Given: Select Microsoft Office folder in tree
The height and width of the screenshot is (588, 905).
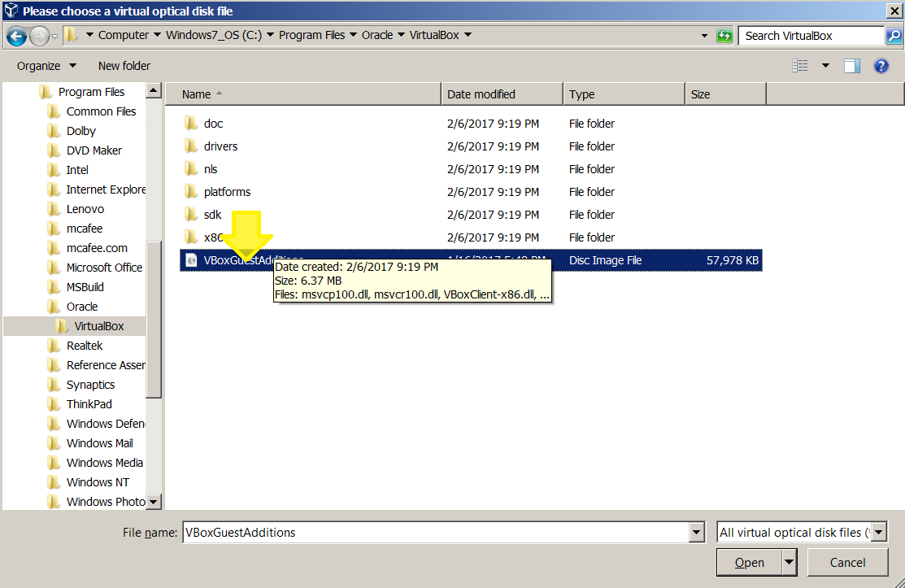Looking at the screenshot, I should 104,268.
